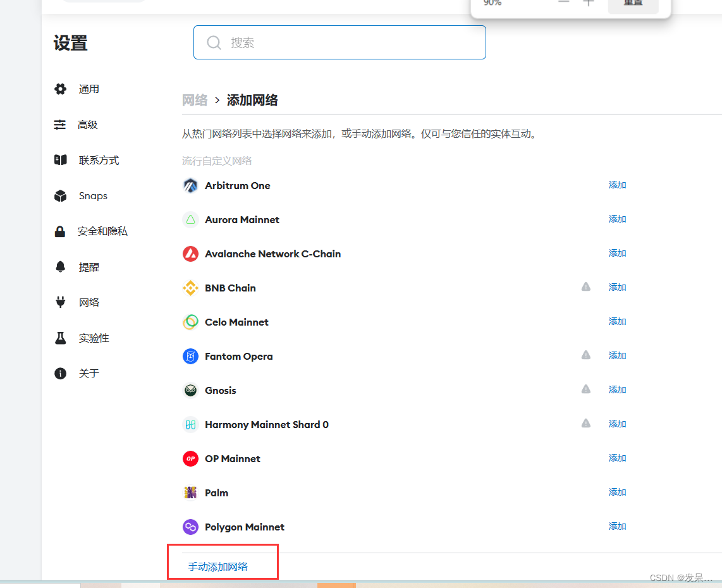Click the General settings gear icon
This screenshot has height=588, width=722.
(x=60, y=89)
